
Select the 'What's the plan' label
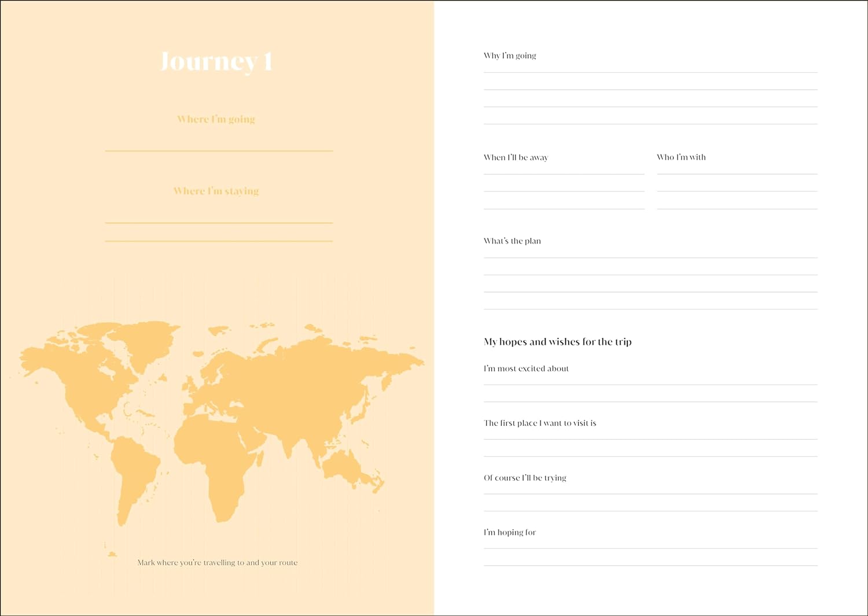(x=512, y=241)
